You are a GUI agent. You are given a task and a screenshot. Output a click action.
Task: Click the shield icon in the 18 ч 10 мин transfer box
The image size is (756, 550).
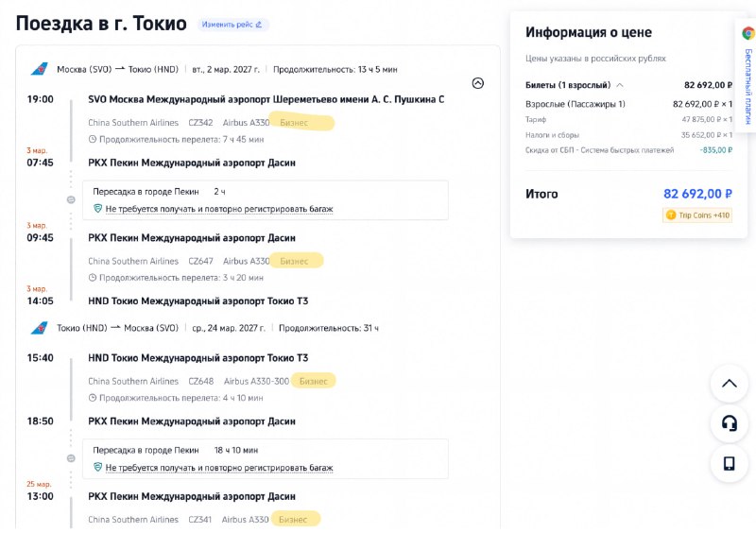tap(97, 467)
